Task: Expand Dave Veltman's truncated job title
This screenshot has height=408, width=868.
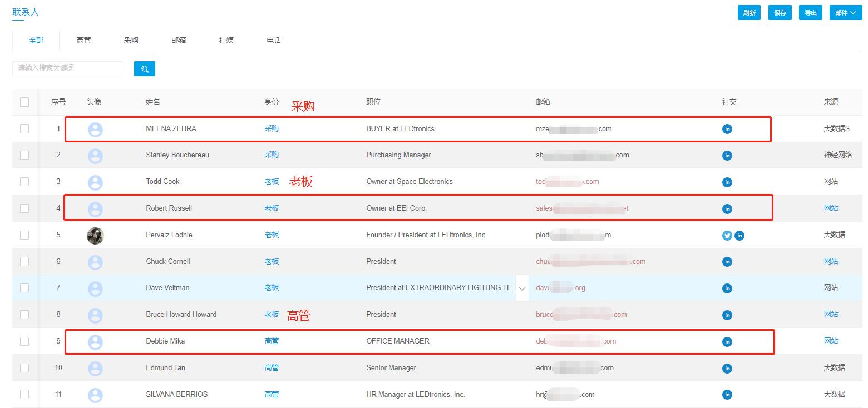Action: click(522, 288)
